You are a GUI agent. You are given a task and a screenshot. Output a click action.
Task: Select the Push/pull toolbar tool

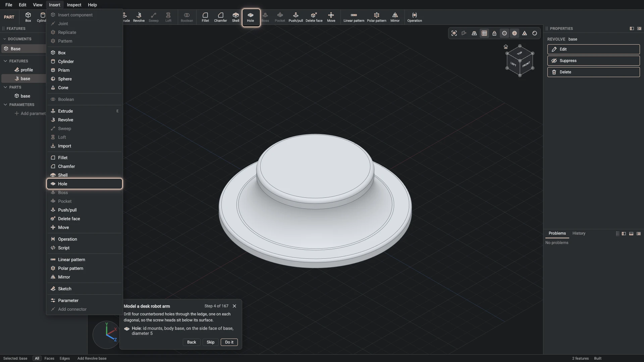[296, 17]
